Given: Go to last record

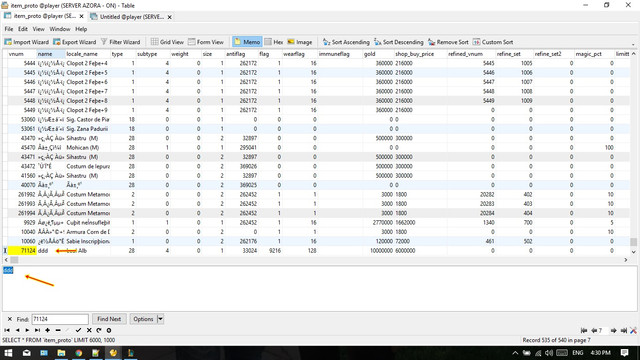Looking at the screenshot, I should click(38, 330).
